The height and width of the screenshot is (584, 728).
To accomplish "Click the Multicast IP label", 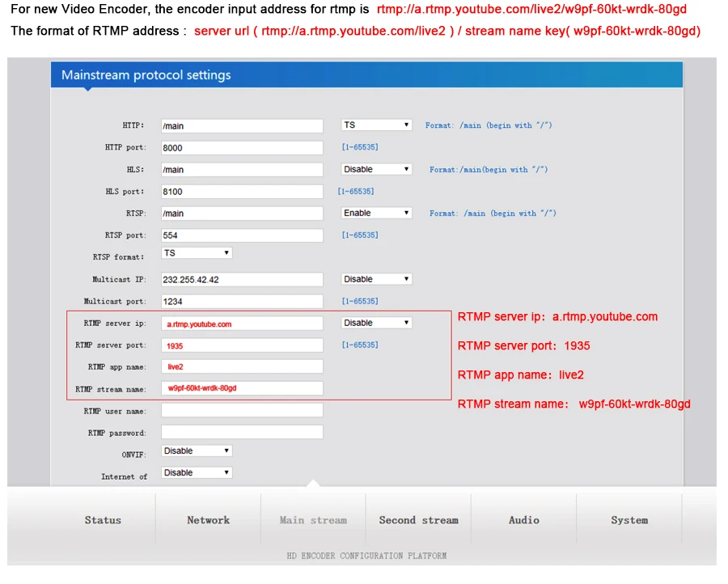I will coord(119,280).
